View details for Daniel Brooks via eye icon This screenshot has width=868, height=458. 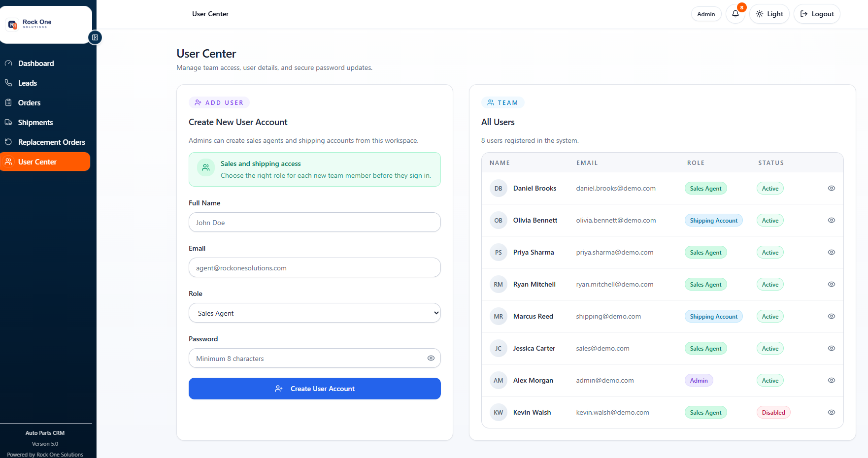coord(832,188)
